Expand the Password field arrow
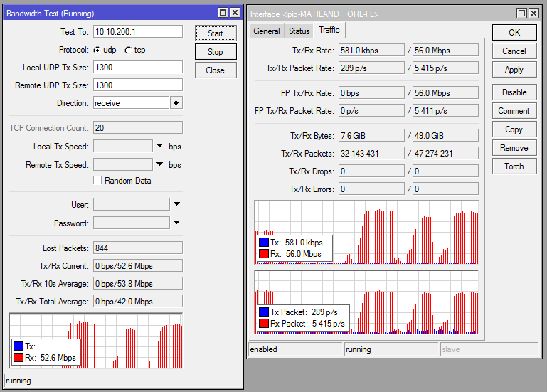The image size is (547, 392). coord(176,223)
